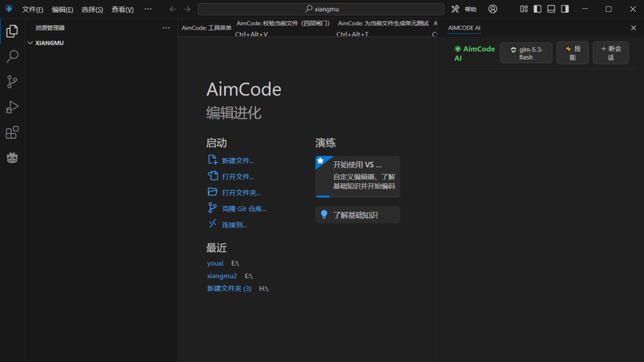The image size is (644, 362).
Task: Open the tools wrench icon next to 帮助
Action: click(455, 9)
